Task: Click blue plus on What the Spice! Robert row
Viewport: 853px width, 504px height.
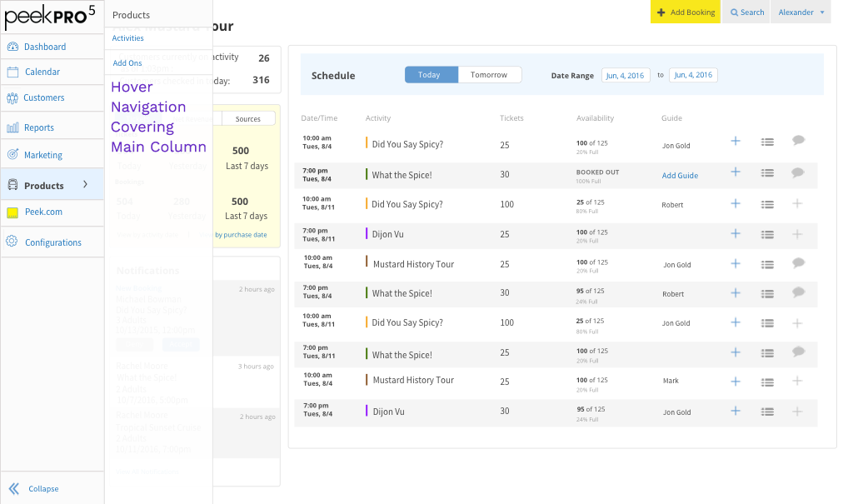Action: pos(735,293)
